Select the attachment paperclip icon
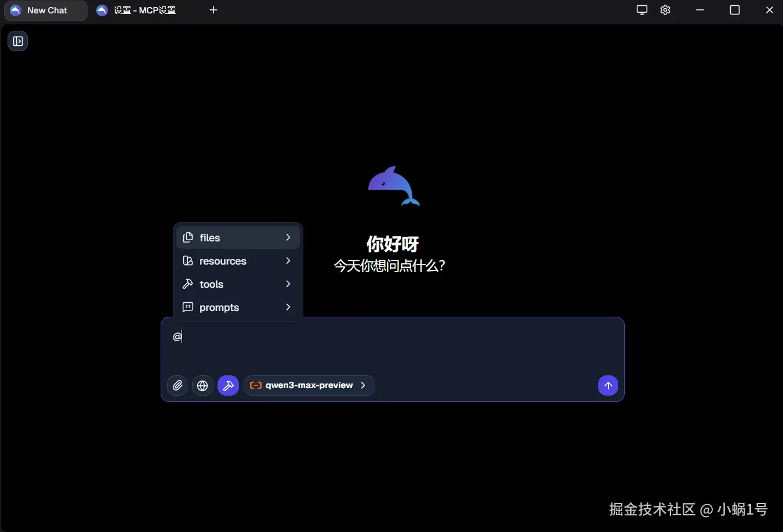783x532 pixels. (177, 385)
